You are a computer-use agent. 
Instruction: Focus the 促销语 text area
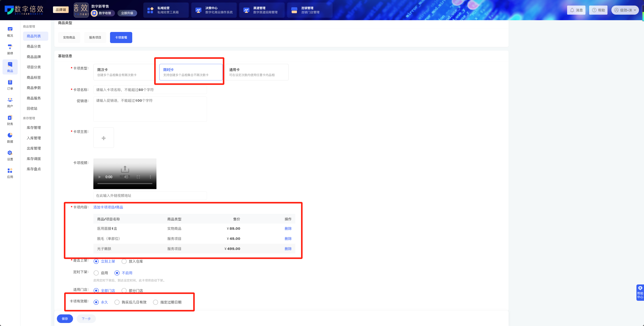point(150,109)
